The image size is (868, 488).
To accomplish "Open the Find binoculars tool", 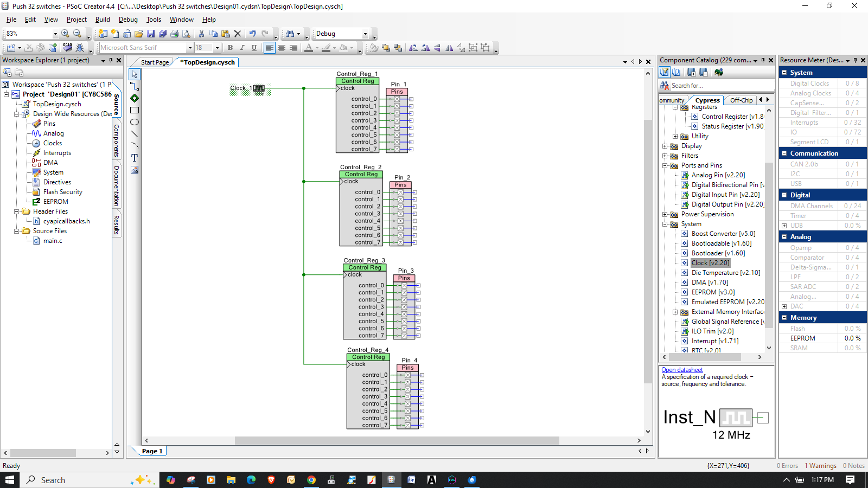I will tap(290, 34).
